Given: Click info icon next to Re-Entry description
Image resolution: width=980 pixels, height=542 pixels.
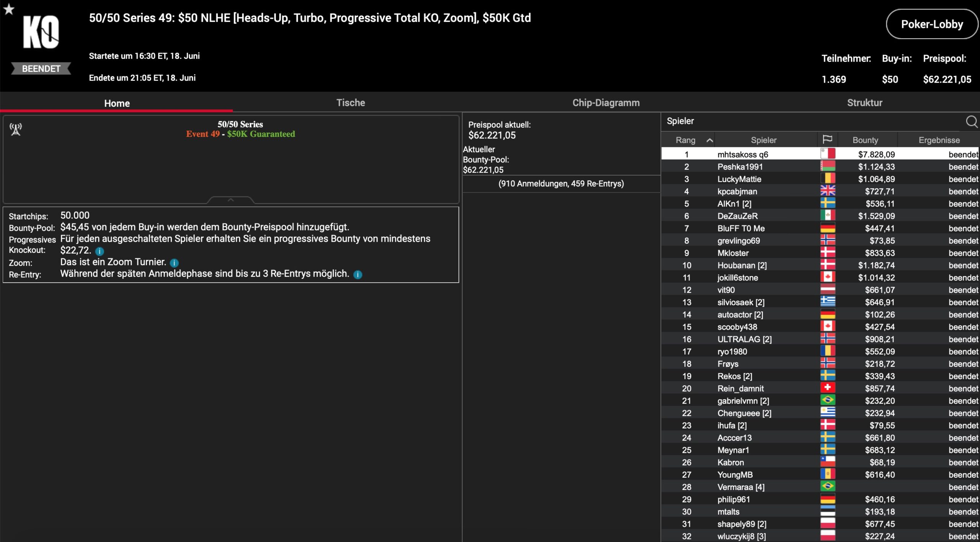Looking at the screenshot, I should click(x=358, y=275).
